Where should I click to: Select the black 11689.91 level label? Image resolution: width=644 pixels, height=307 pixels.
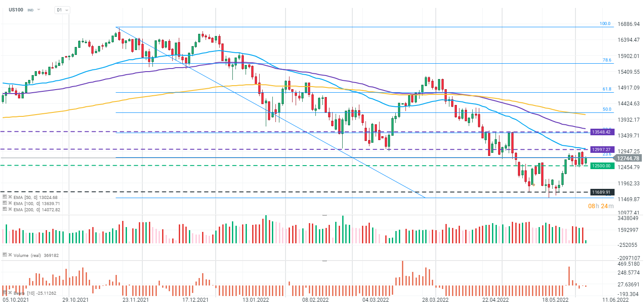coord(602,192)
